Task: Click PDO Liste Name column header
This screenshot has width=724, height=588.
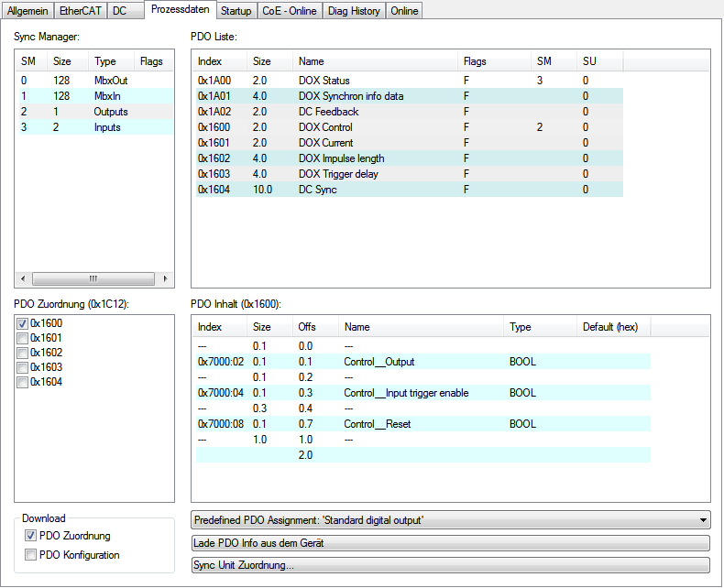Action: [x=375, y=61]
